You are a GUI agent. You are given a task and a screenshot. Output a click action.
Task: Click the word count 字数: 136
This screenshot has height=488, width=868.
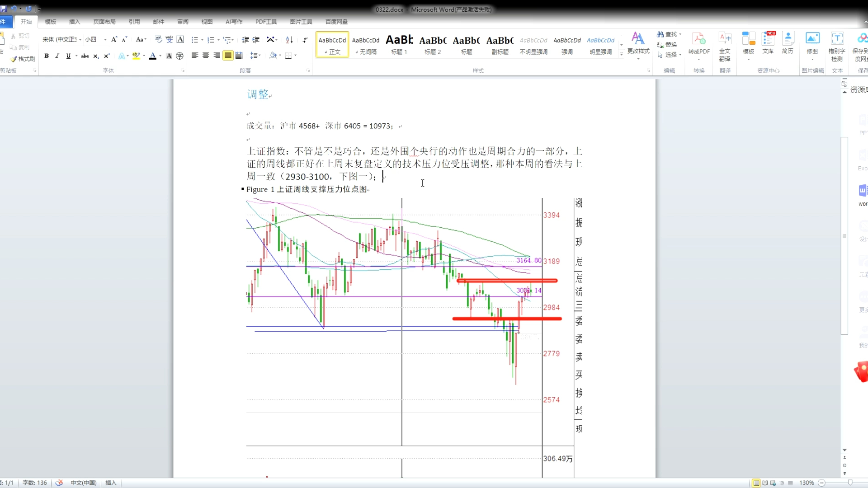(35, 483)
